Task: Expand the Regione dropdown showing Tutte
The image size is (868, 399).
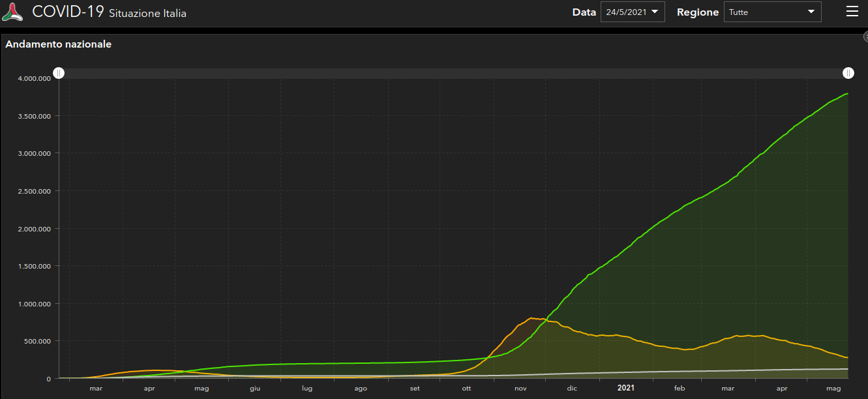Action: (x=772, y=12)
